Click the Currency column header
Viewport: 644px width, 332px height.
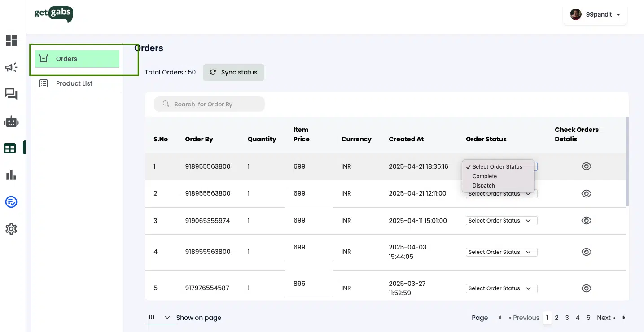[x=356, y=139]
